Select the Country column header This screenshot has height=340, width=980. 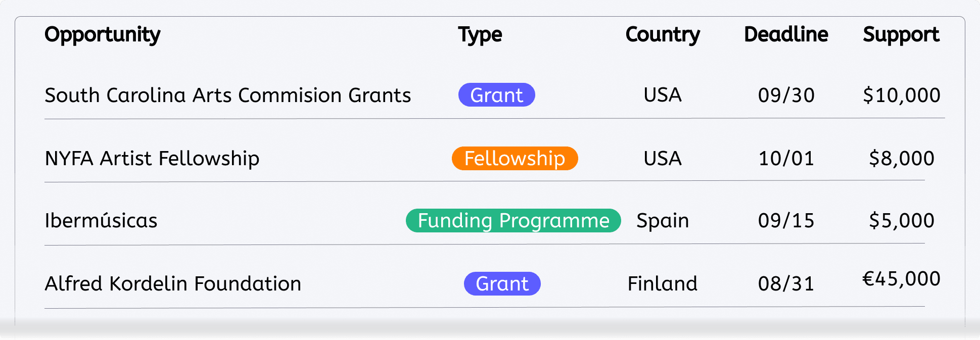(662, 35)
